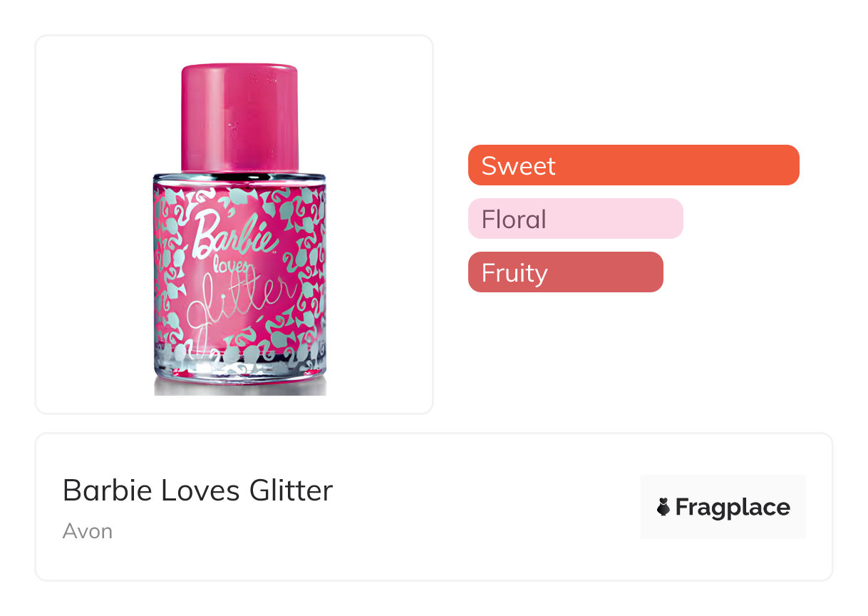This screenshot has width=868, height=616.
Task: Click the Fragplace bottle logo icon
Action: tap(663, 507)
